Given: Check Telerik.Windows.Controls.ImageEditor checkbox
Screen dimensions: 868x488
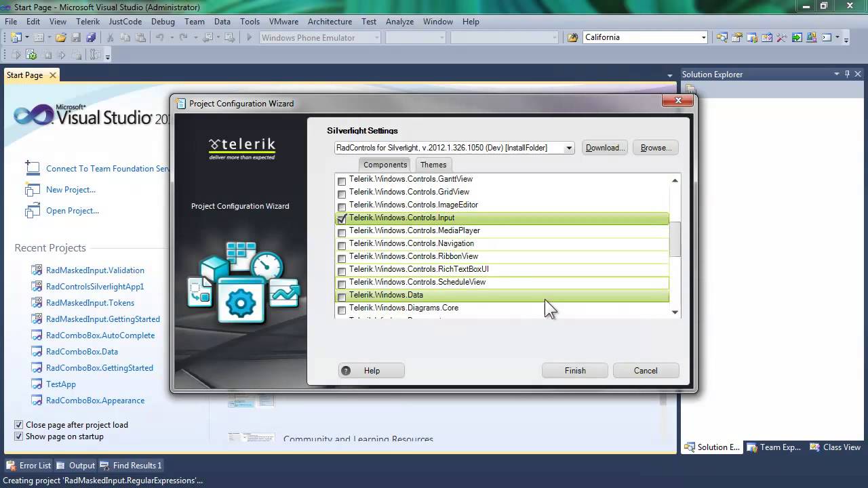Looking at the screenshot, I should (342, 207).
